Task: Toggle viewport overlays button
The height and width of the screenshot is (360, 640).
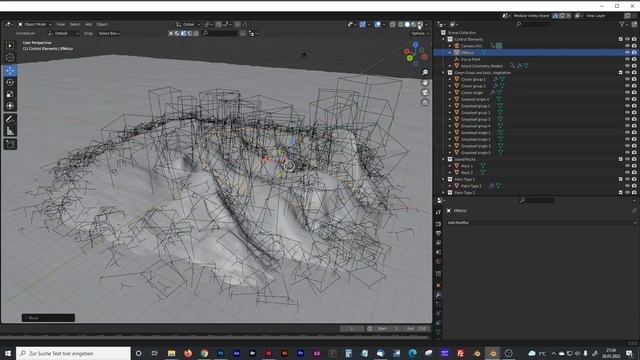Action: click(378, 24)
